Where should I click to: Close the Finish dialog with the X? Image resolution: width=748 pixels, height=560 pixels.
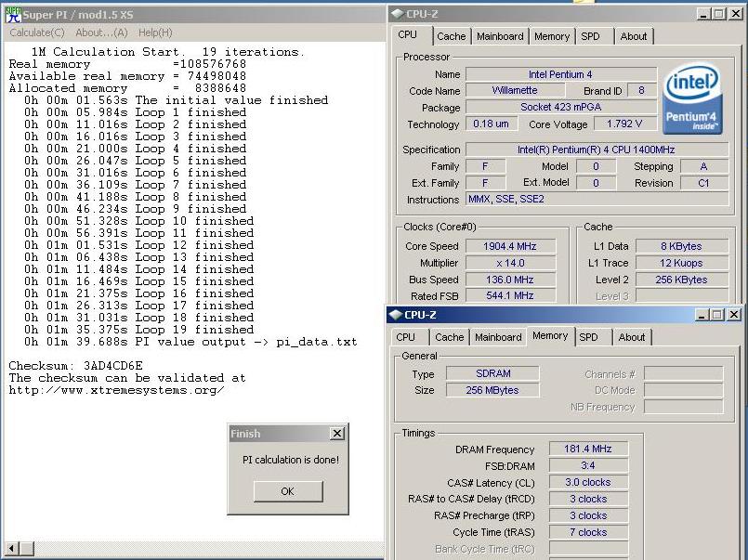point(336,433)
